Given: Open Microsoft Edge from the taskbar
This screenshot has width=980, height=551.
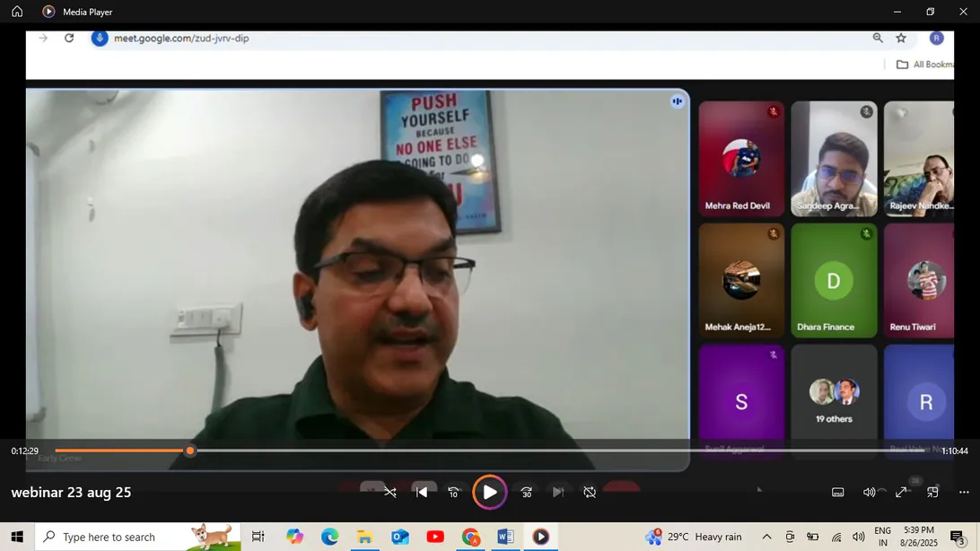Looking at the screenshot, I should pyautogui.click(x=329, y=537).
